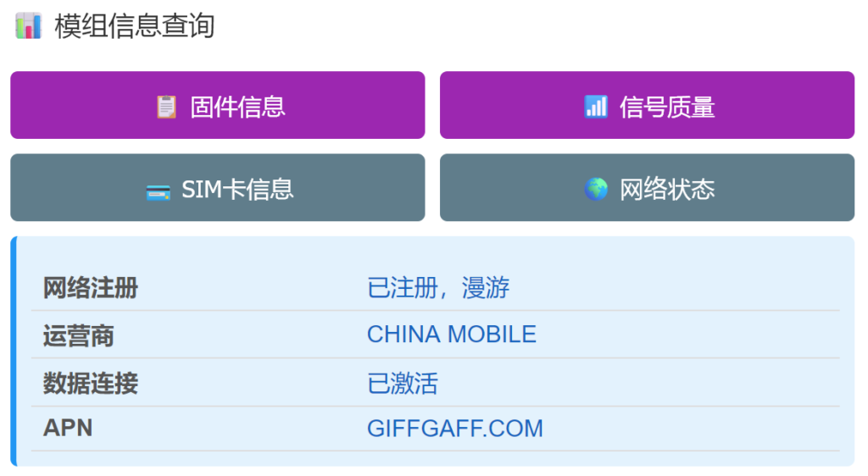Image resolution: width=868 pixels, height=476 pixels.
Task: Click the CHINA MOBILE operator value
Action: (x=451, y=335)
